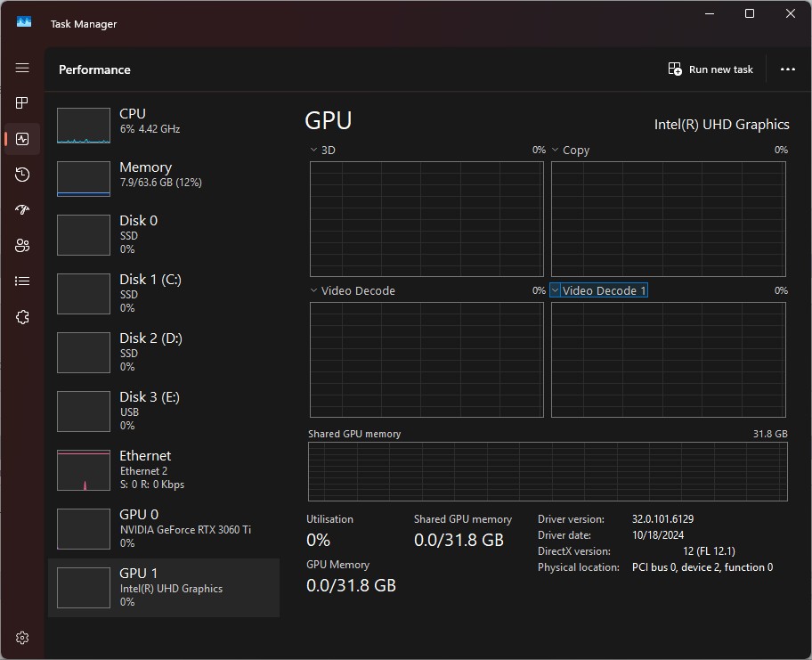Open the Users page icon
Image resolution: width=812 pixels, height=660 pixels.
pyautogui.click(x=22, y=246)
